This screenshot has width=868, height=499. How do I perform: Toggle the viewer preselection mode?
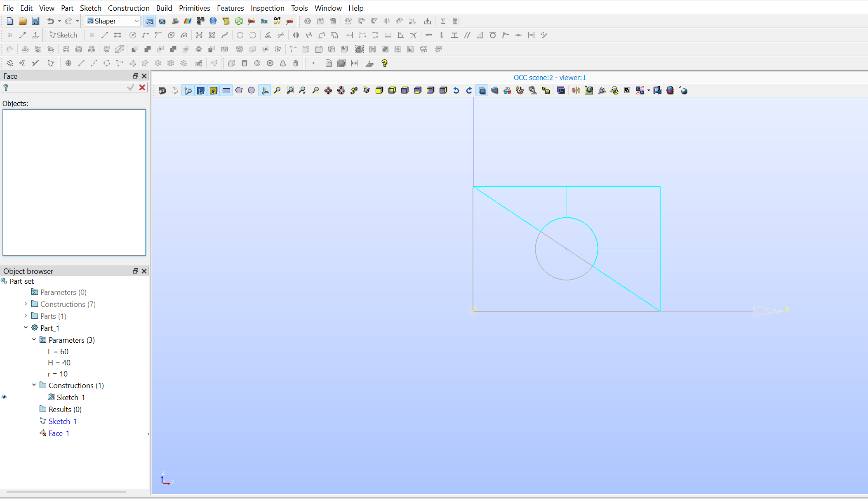[x=201, y=91]
